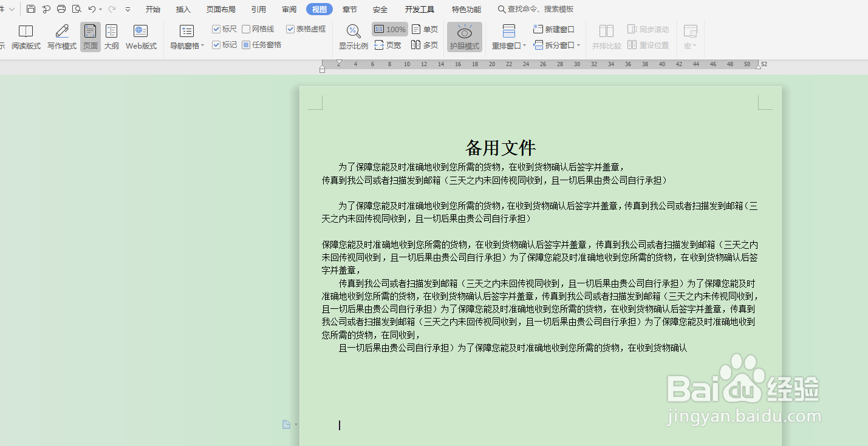Switch to the 开始 ribbon tab
The width and height of the screenshot is (868, 446).
click(x=152, y=9)
